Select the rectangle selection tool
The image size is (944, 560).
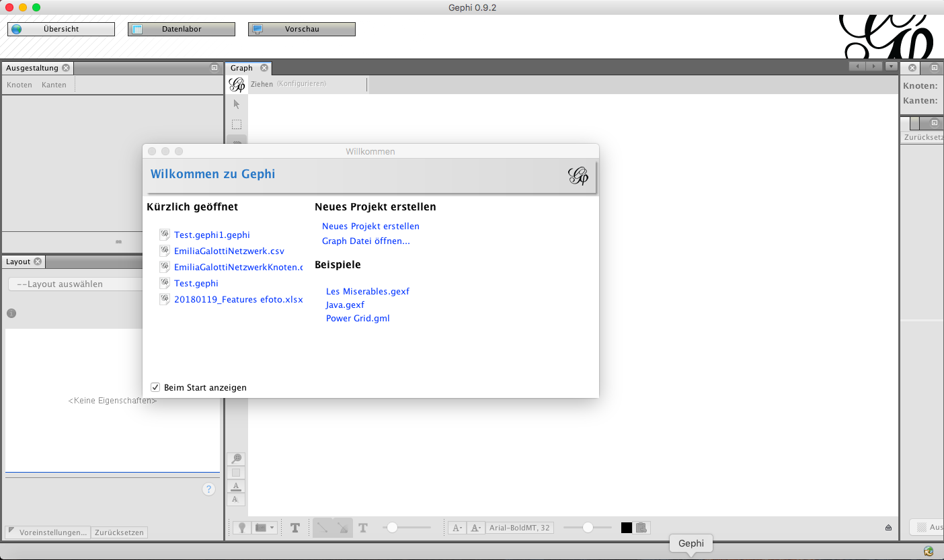(236, 124)
